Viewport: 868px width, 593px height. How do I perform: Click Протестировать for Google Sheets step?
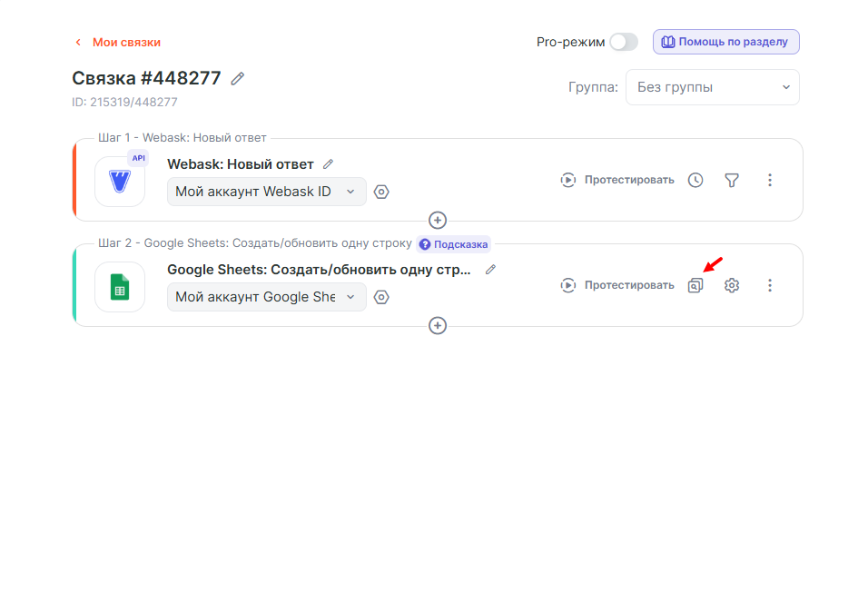tap(617, 285)
